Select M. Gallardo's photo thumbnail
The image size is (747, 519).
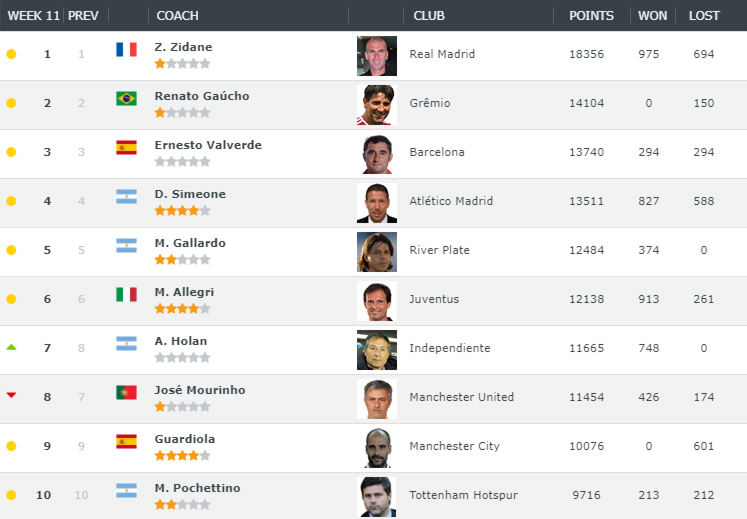[376, 252]
